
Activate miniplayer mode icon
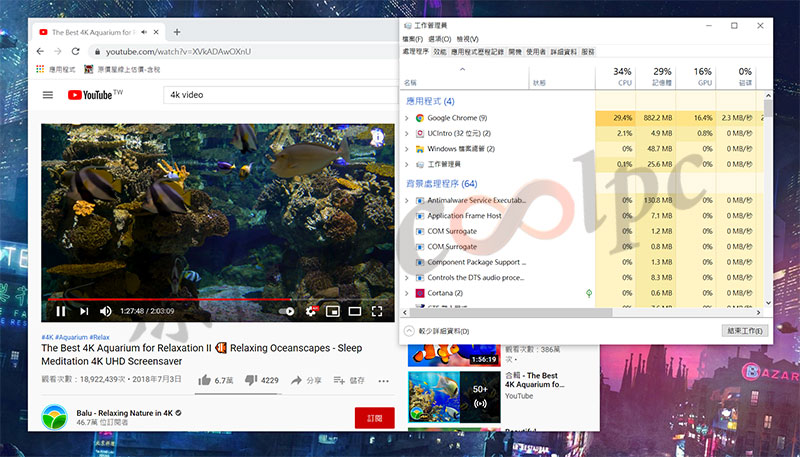click(333, 311)
